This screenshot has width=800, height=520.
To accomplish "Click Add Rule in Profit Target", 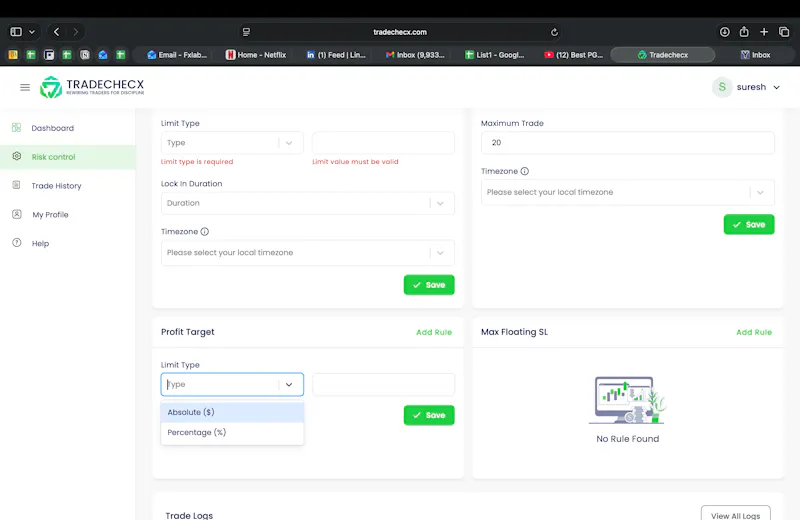I will point(434,332).
